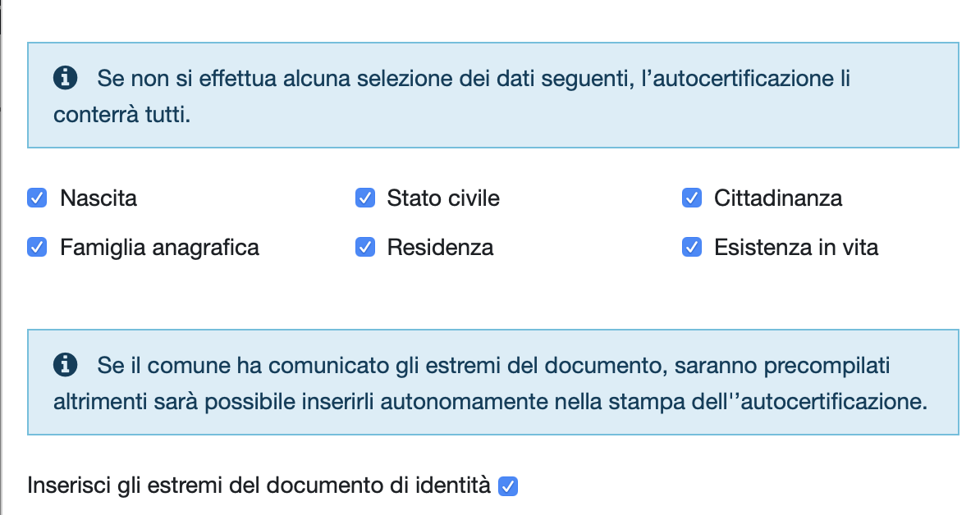Click the info icon beside 'Se non si effettua'

coord(65,78)
